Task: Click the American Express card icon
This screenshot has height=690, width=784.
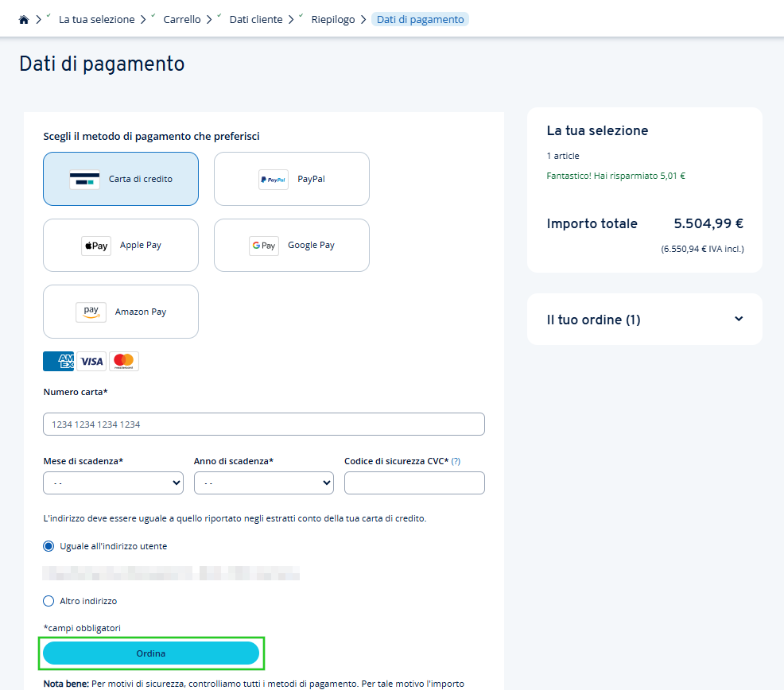Action: click(57, 361)
